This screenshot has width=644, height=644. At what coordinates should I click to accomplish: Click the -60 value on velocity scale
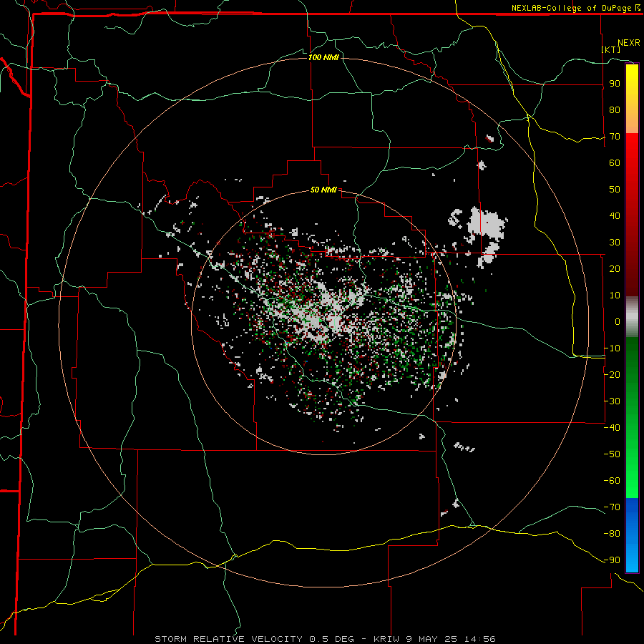[612, 481]
